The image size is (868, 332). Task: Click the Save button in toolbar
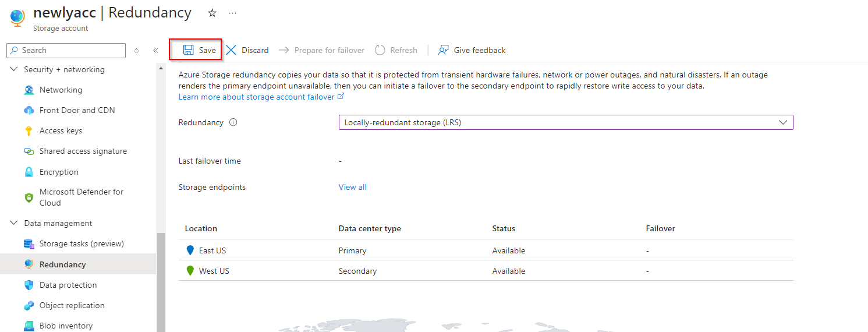(199, 50)
